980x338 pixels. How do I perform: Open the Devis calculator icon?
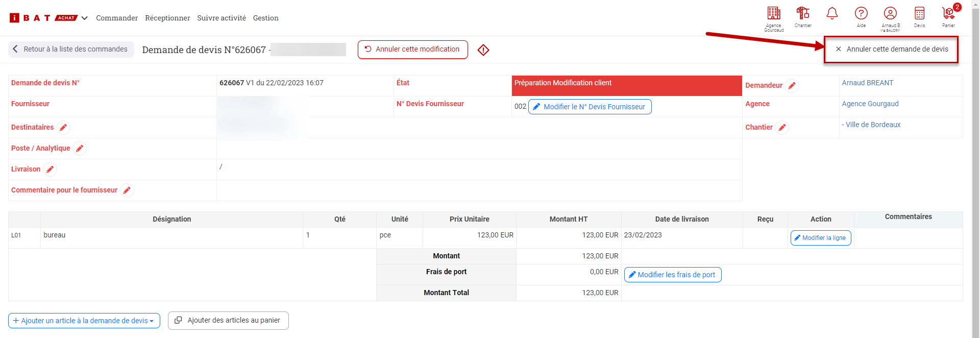tap(919, 14)
